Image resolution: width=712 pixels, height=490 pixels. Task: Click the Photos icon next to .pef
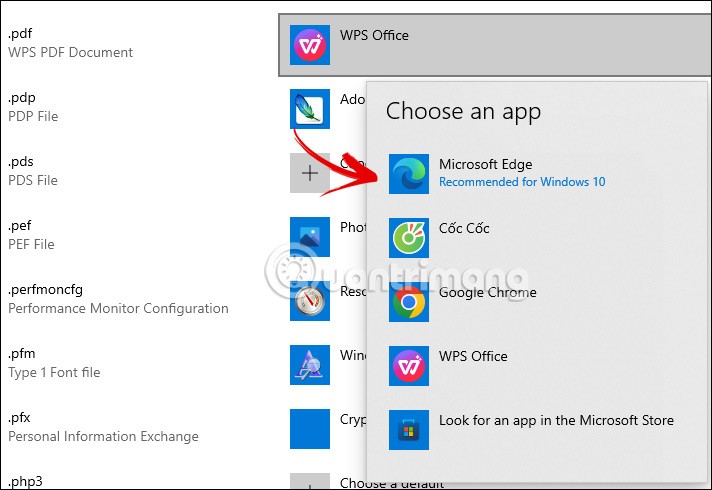click(x=310, y=237)
